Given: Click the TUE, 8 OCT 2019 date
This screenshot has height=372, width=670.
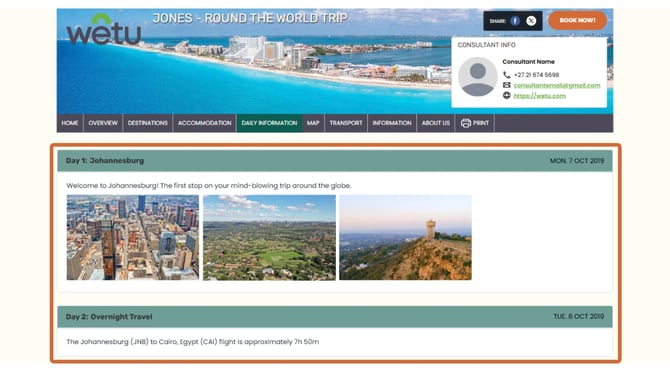Looking at the screenshot, I should click(x=579, y=316).
